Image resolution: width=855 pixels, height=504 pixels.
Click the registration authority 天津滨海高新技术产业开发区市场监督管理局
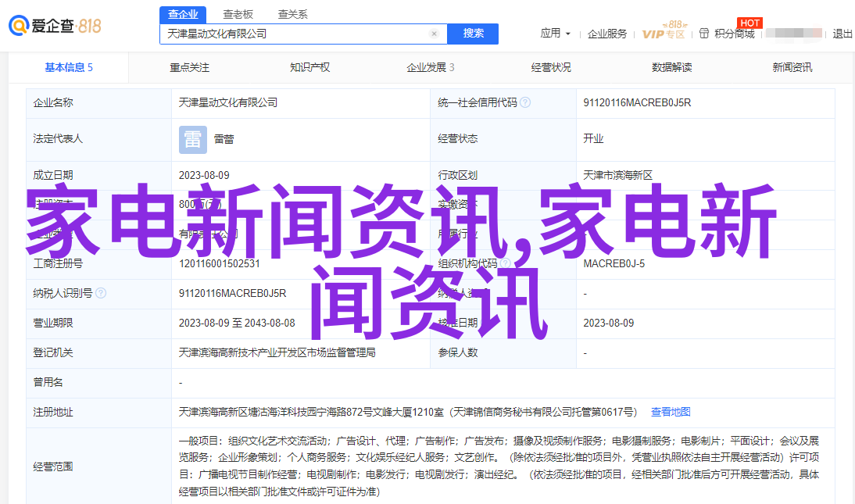coord(277,353)
